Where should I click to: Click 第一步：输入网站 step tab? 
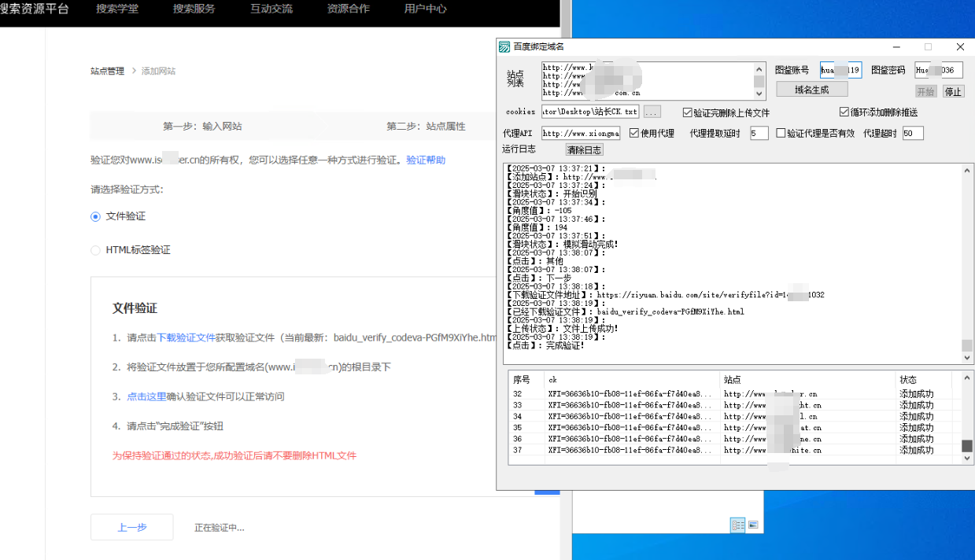[202, 126]
